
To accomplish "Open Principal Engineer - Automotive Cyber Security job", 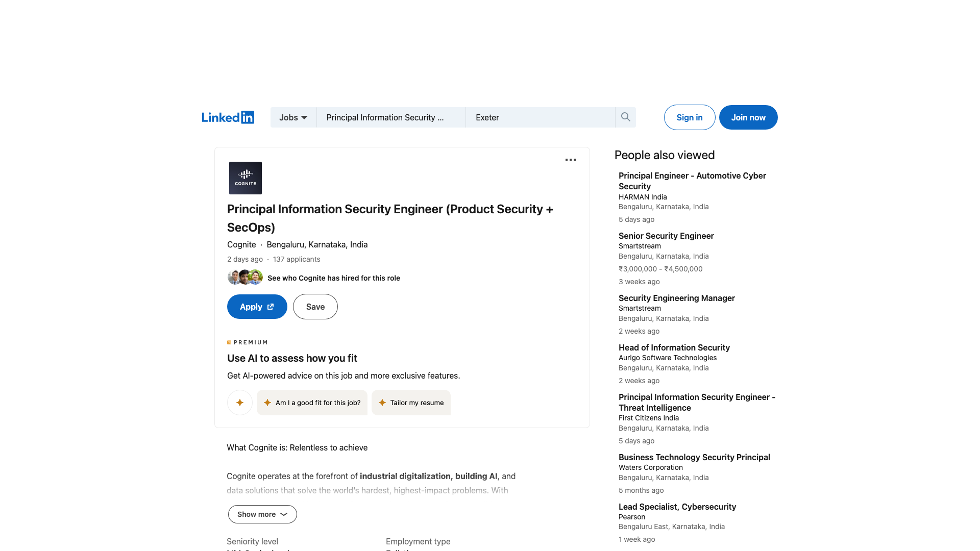I will pyautogui.click(x=692, y=181).
